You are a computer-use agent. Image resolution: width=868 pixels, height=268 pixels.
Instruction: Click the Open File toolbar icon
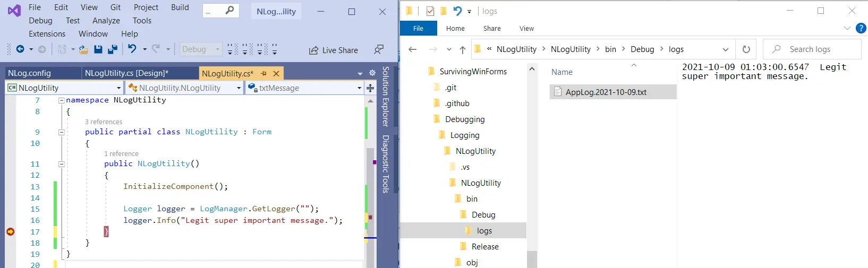point(83,49)
